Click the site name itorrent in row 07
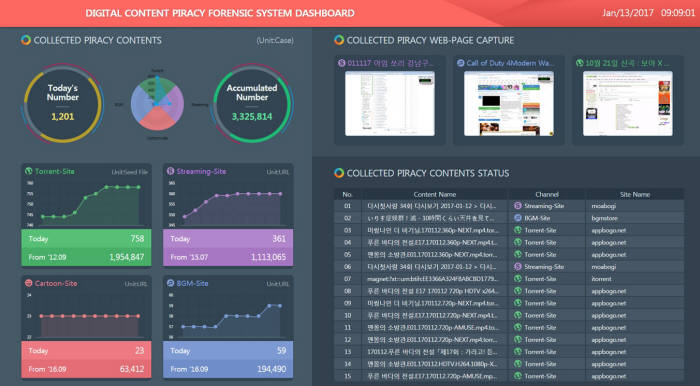Viewport: 700px width, 386px height. click(601, 279)
